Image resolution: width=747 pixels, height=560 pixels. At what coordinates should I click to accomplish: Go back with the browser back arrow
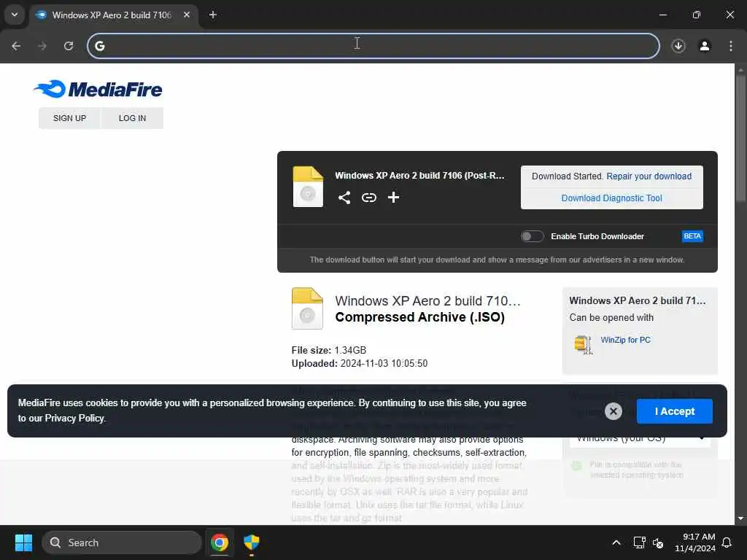click(x=16, y=46)
